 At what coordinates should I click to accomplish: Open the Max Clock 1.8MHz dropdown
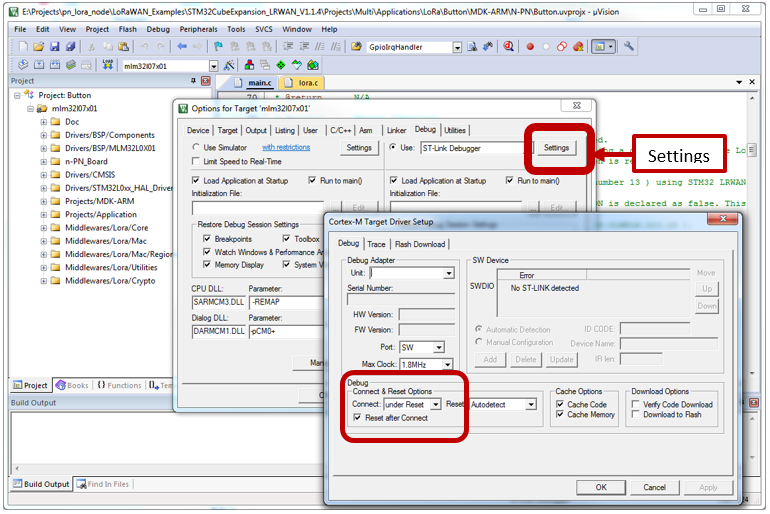click(x=447, y=365)
